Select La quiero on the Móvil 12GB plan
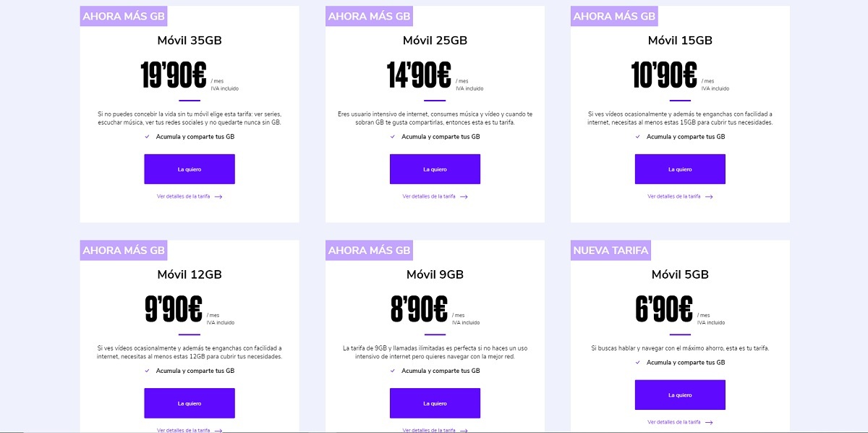Image resolution: width=868 pixels, height=433 pixels. (190, 403)
